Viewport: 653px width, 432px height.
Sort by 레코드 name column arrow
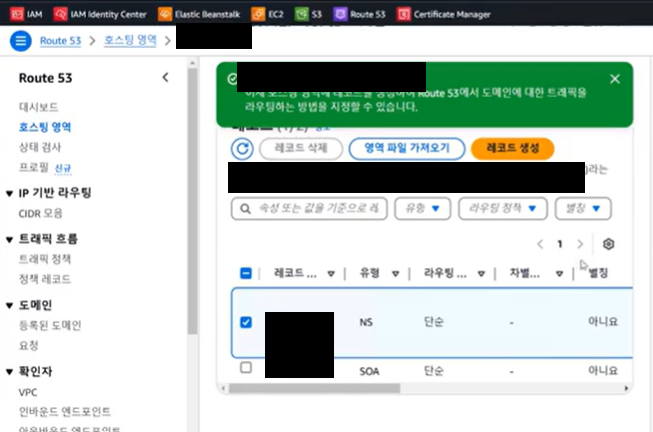331,274
